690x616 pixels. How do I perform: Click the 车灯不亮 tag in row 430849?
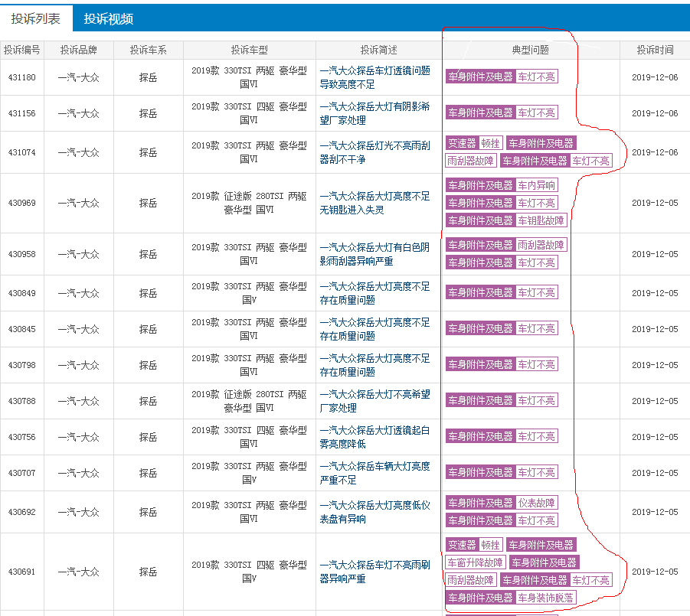[x=536, y=293]
